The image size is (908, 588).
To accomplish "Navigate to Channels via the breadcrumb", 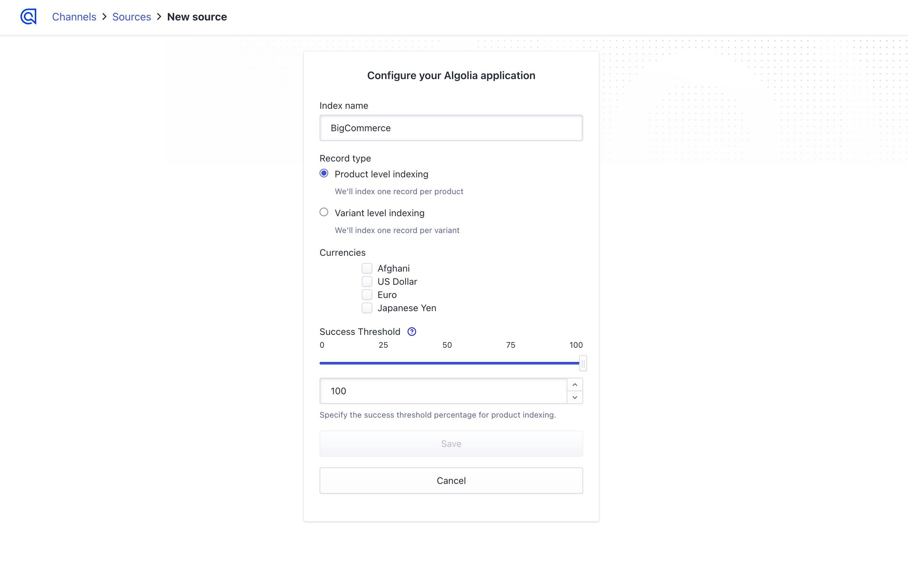I will (x=74, y=16).
